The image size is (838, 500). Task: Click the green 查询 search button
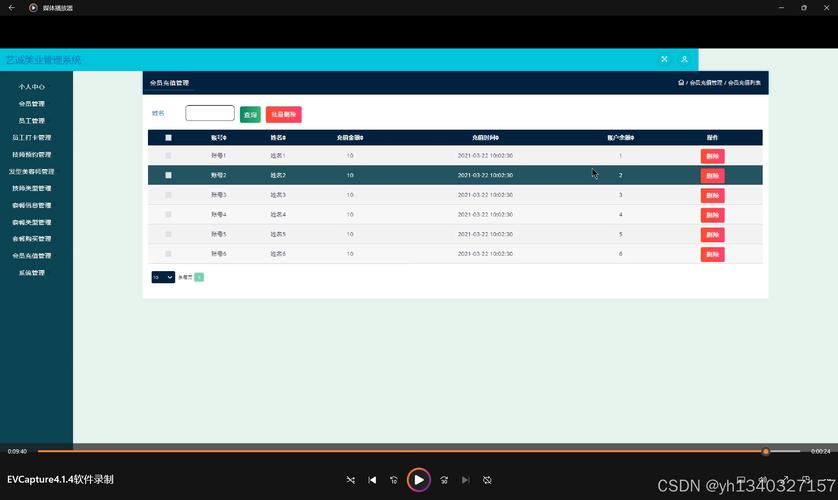click(x=250, y=115)
